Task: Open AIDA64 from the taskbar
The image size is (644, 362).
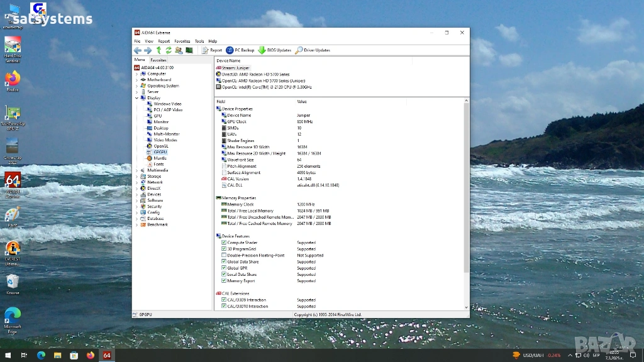Action: pos(107,355)
